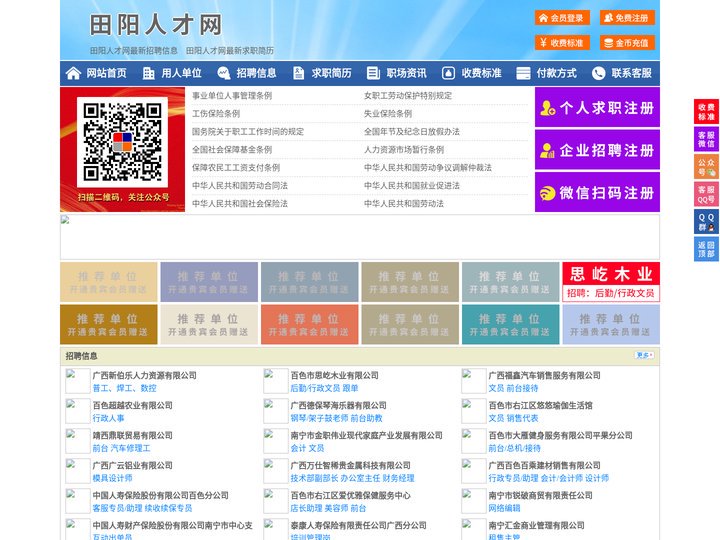The height and width of the screenshot is (540, 720).
Task: Click the logo icon beside 百色超越农业有限公司
Action: coord(78,411)
